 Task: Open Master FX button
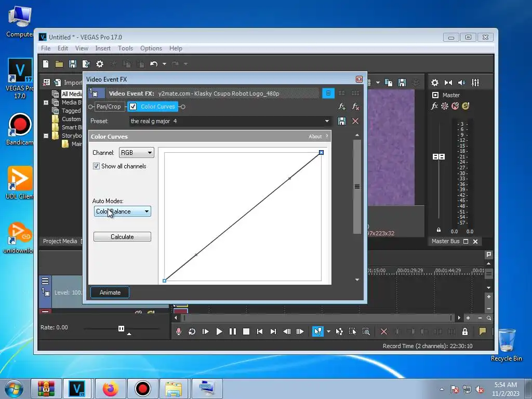click(x=434, y=106)
